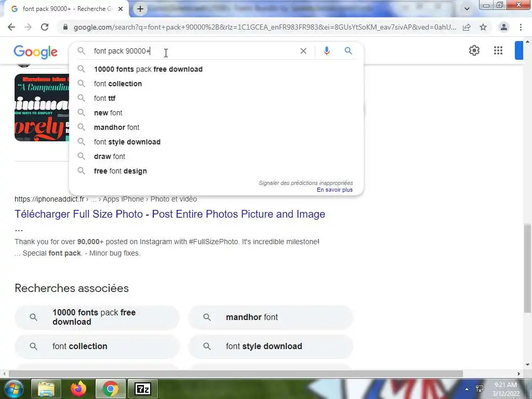Click the scroll-right arrow of horizontal scrollbar

pyautogui.click(x=519, y=374)
